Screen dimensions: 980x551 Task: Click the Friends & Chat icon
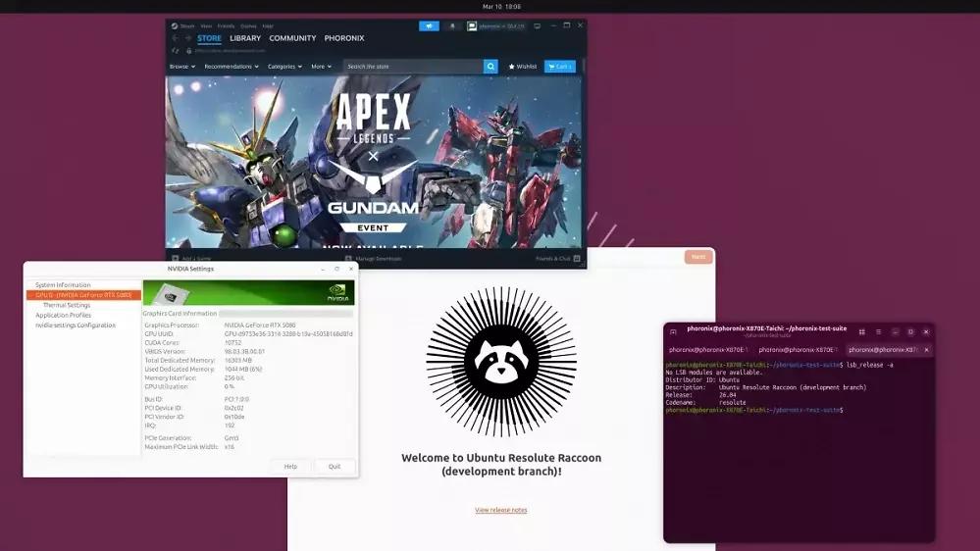(x=577, y=258)
